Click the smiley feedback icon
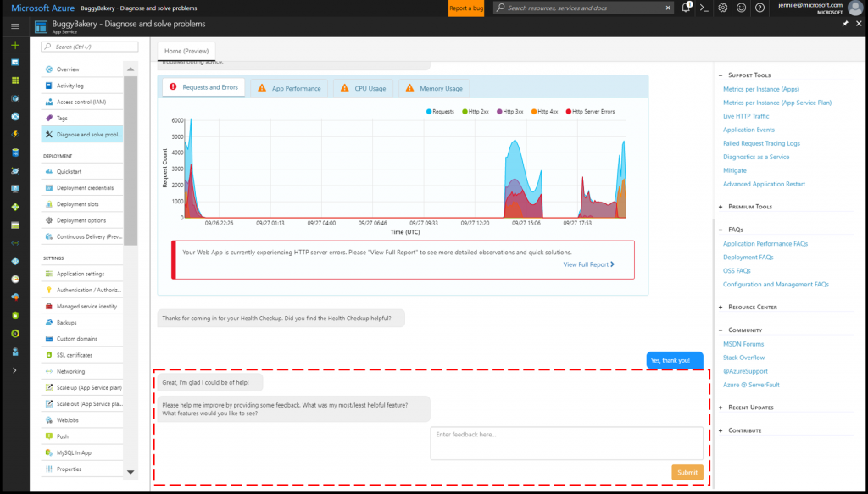This screenshot has width=868, height=494. pyautogui.click(x=742, y=8)
